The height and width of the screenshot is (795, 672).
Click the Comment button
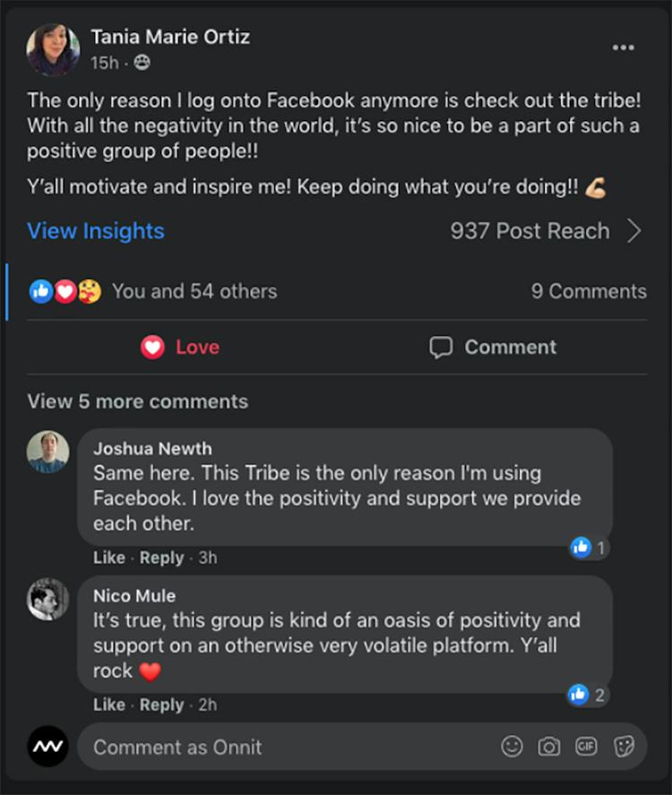(493, 348)
